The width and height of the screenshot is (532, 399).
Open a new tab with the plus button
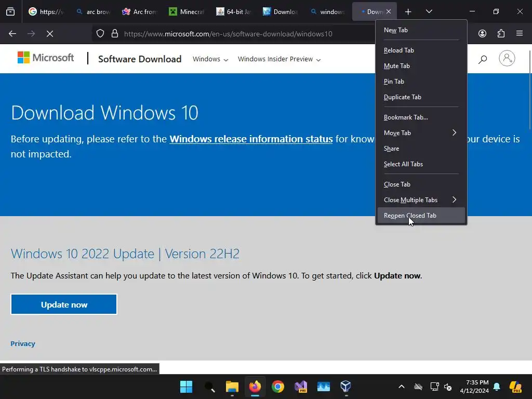pyautogui.click(x=408, y=12)
